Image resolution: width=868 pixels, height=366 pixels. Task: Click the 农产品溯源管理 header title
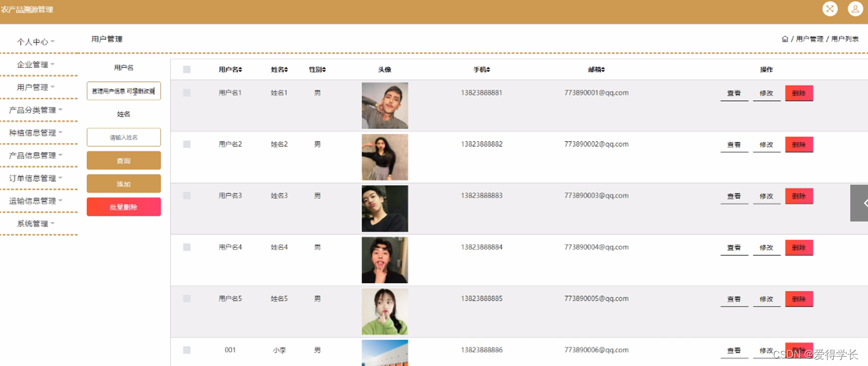click(28, 9)
